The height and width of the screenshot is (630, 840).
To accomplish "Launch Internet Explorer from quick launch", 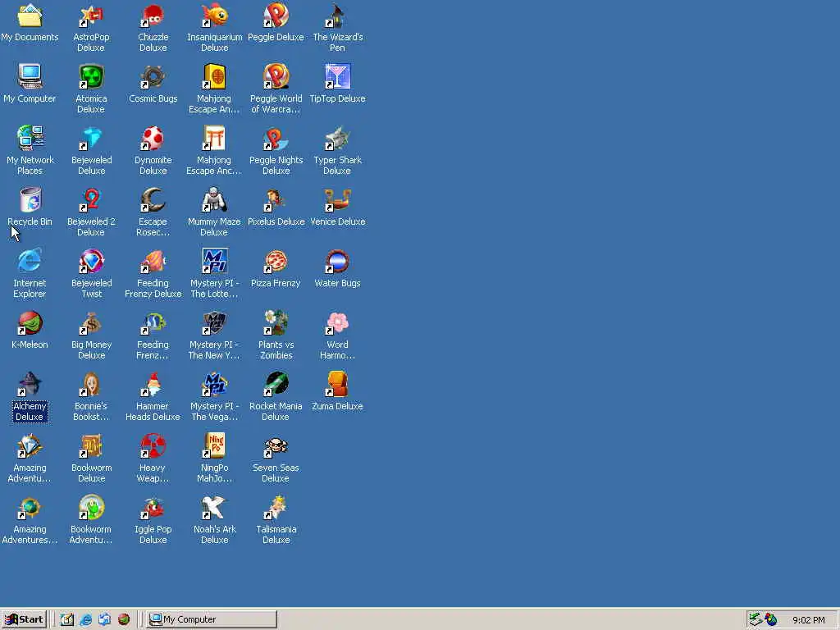I will coord(85,619).
